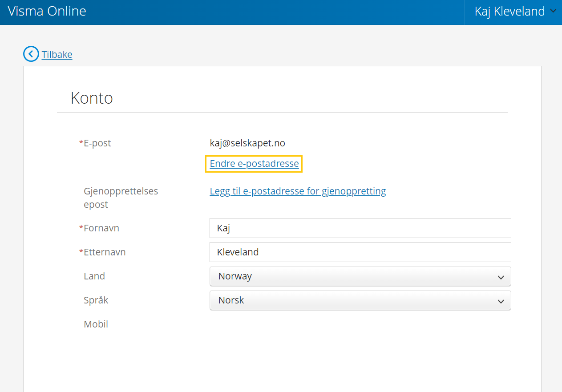Click the kaj@selskapet.no email text
Viewport: 562px width, 392px height.
click(247, 143)
